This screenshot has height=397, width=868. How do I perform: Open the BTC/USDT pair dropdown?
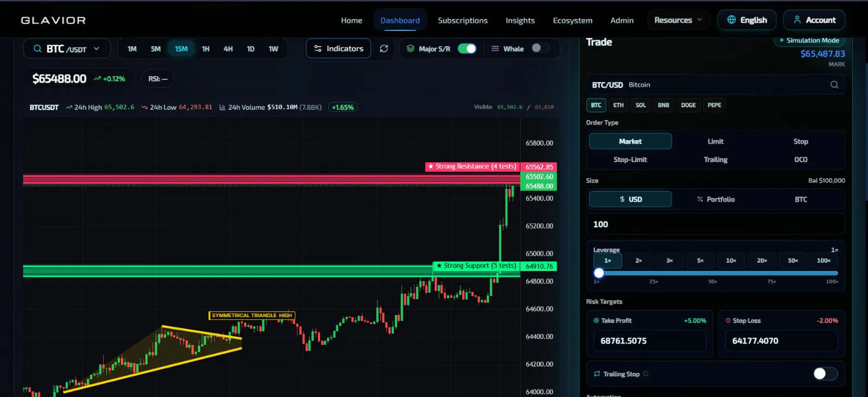point(67,49)
